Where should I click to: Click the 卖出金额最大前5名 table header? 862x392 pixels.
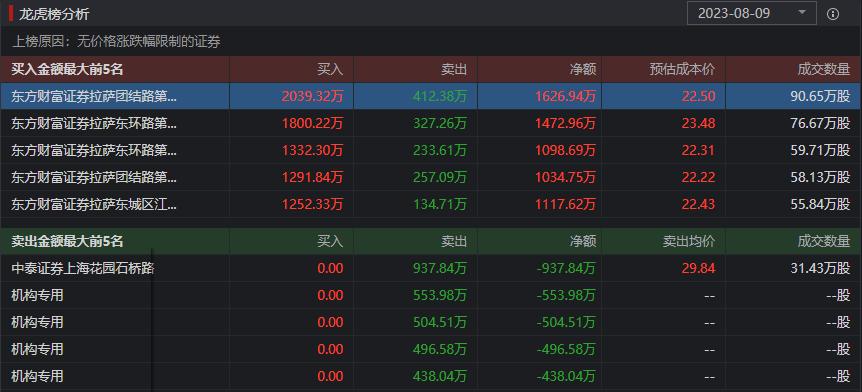point(68,241)
